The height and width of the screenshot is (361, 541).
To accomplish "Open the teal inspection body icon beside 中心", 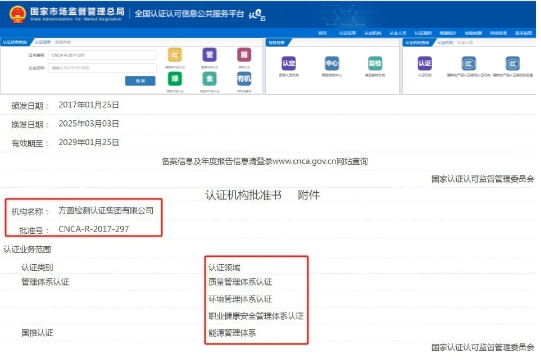I will (375, 63).
